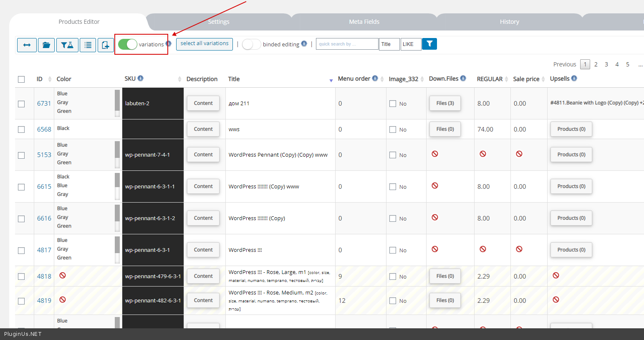
Task: Click the quick search input field
Action: 347,44
